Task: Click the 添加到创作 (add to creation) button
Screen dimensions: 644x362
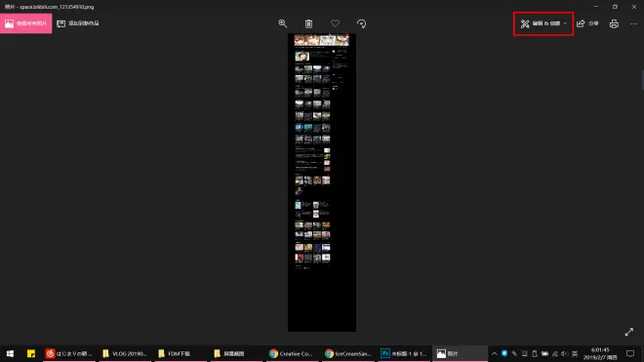Action: 78,23
